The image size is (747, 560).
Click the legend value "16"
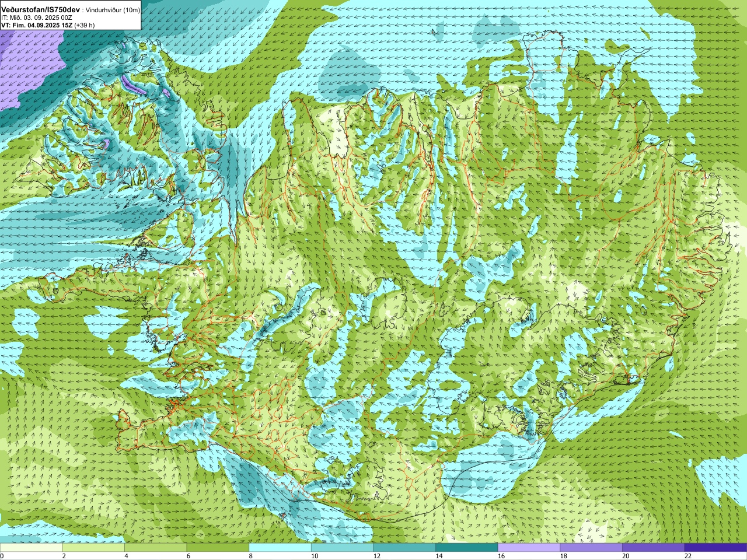coord(501,556)
